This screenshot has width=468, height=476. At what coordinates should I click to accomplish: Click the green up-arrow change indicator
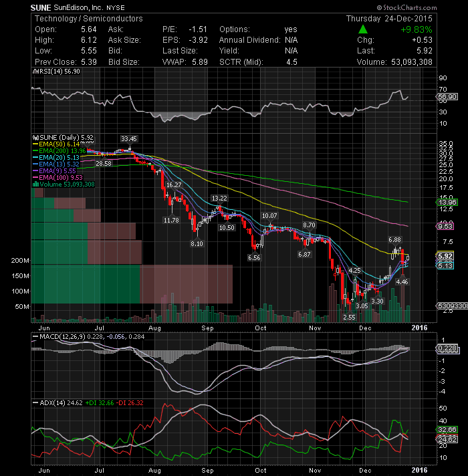pos(362,29)
